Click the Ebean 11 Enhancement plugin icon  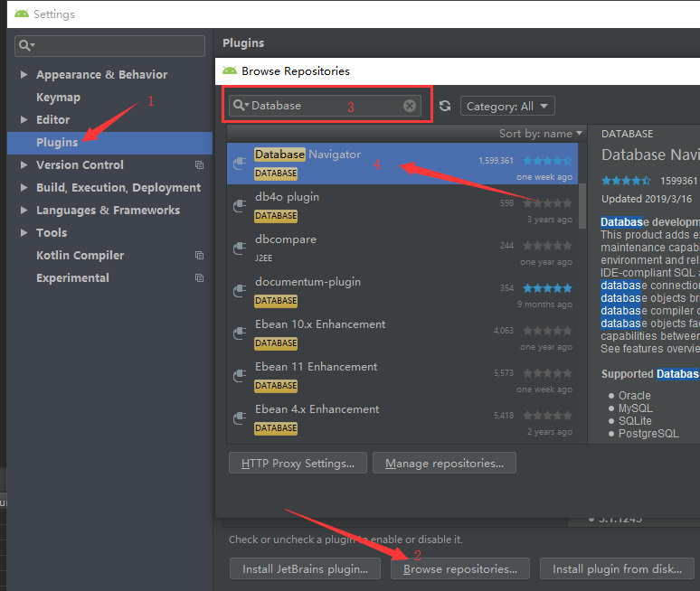[241, 376]
